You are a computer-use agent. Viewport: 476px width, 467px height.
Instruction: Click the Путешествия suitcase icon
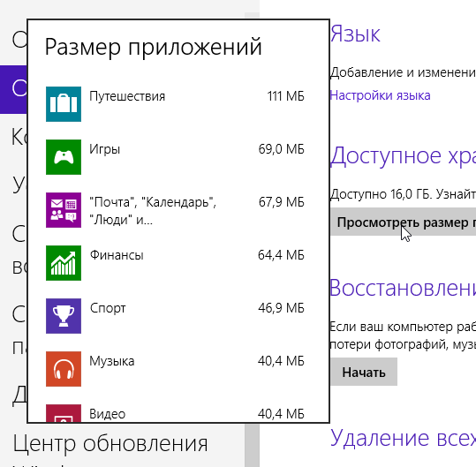(64, 104)
